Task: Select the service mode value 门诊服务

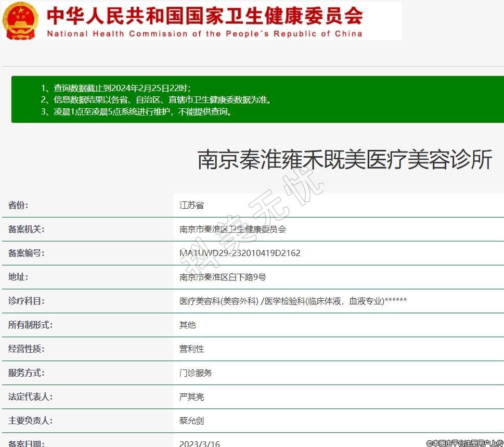Action: (196, 373)
